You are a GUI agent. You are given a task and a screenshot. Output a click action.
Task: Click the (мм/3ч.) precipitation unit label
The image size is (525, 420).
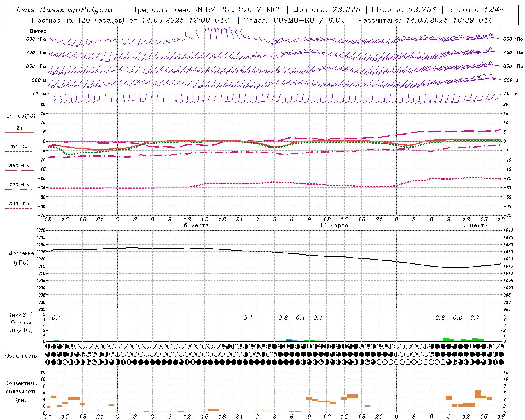[x=21, y=315]
